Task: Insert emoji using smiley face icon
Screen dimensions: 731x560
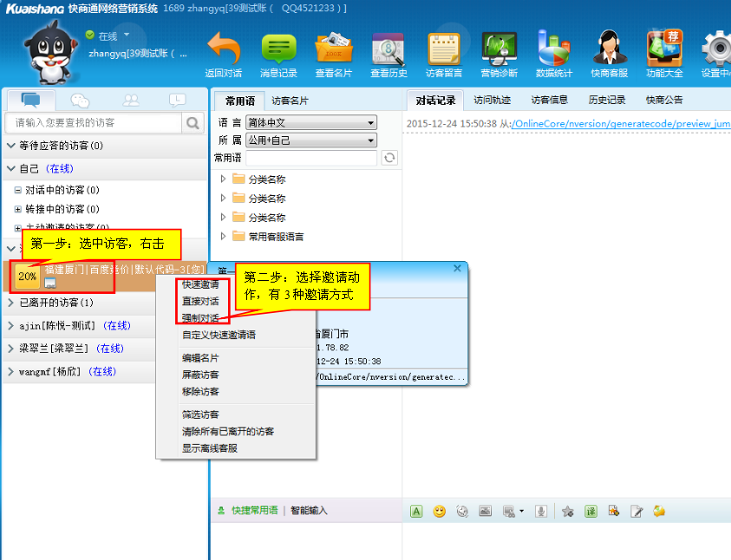Action: coord(440,511)
